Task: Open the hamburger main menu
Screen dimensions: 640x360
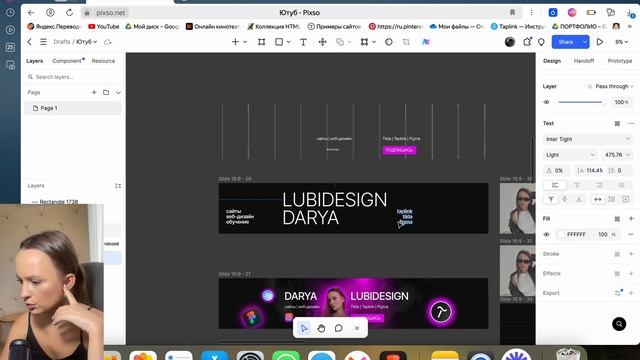Action: pyautogui.click(x=43, y=42)
